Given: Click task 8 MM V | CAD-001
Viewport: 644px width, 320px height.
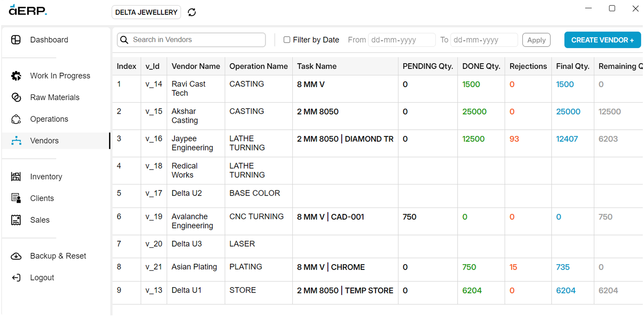Looking at the screenshot, I should point(331,217).
